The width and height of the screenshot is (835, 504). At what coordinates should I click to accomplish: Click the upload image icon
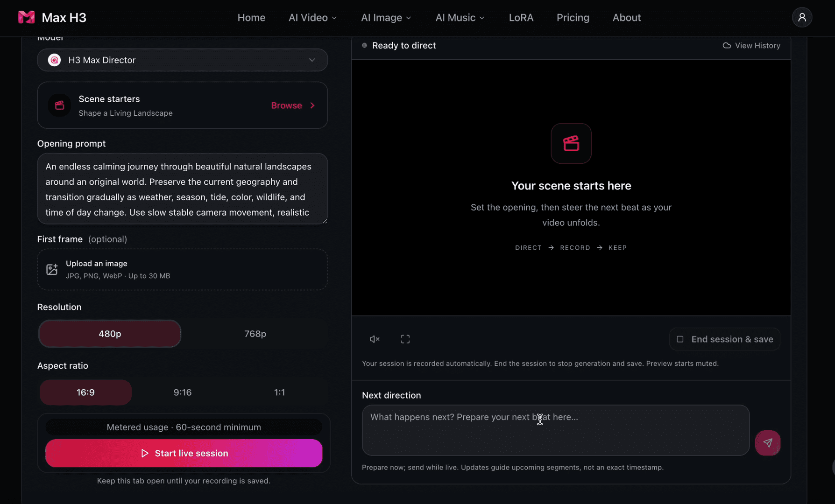52,269
